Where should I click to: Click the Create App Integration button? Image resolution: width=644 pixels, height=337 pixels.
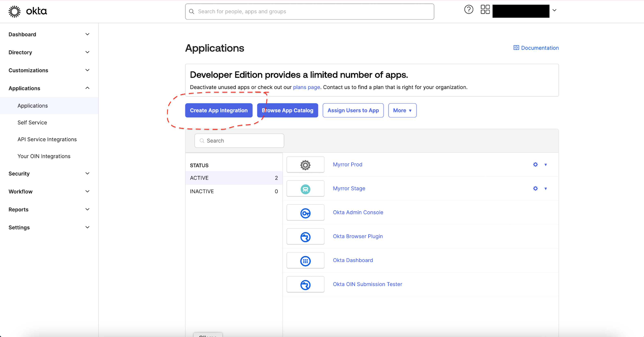219,110
